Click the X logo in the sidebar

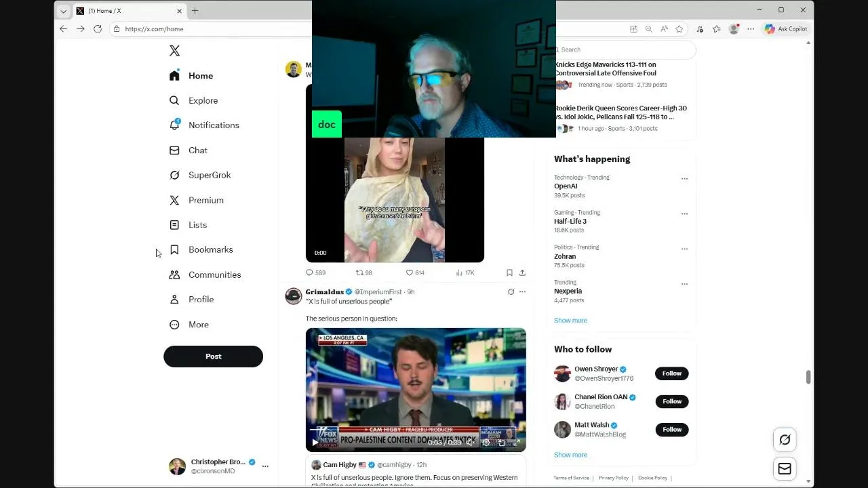(174, 51)
